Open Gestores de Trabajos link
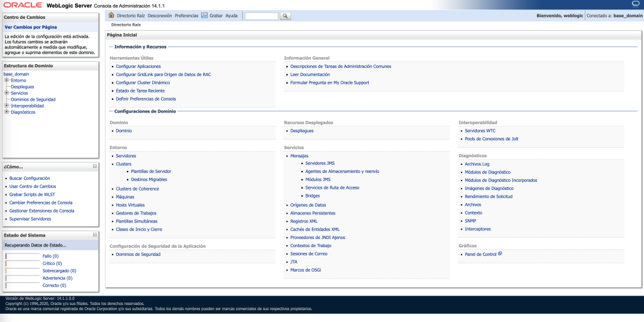Screen dimensions: 644x322 [x=136, y=213]
